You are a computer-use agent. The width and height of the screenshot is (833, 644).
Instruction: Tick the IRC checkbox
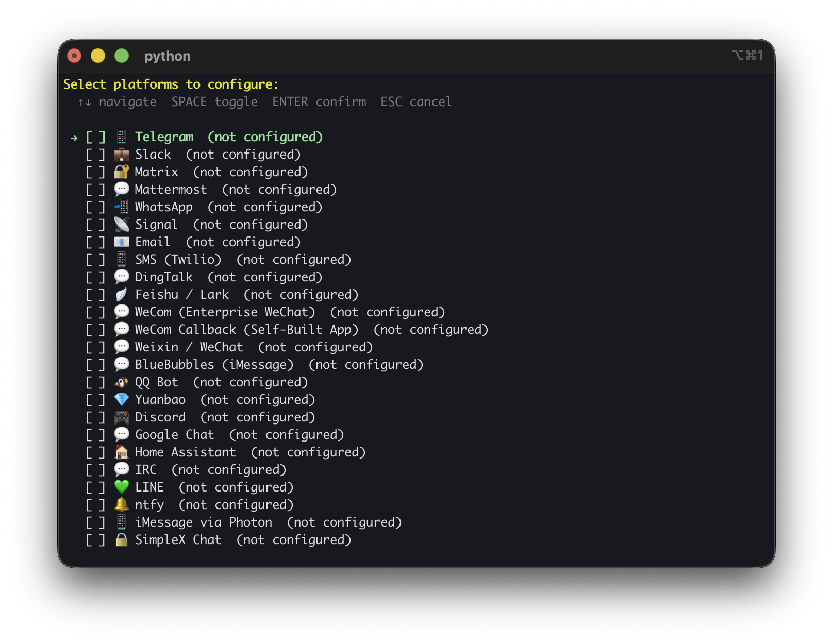point(95,470)
